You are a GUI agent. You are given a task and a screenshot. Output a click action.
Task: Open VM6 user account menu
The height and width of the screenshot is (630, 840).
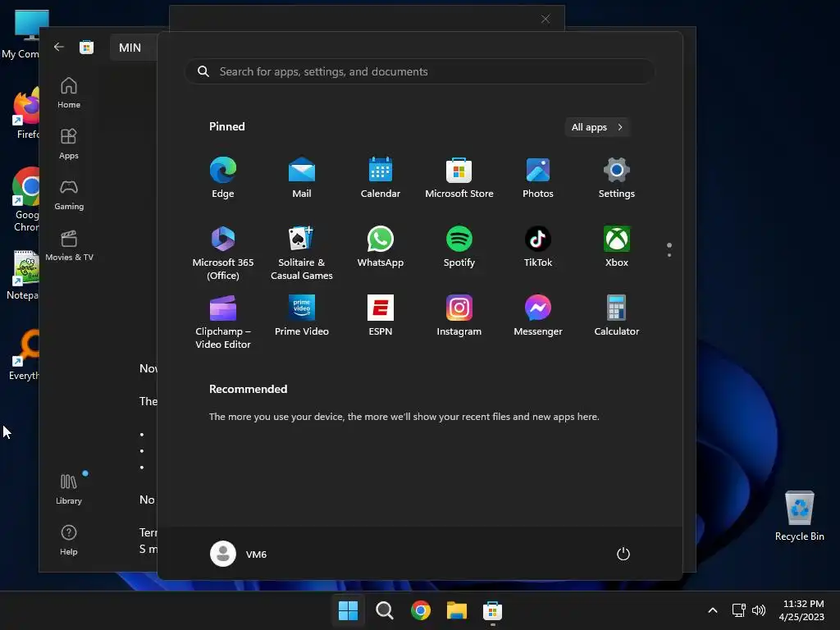coord(239,554)
